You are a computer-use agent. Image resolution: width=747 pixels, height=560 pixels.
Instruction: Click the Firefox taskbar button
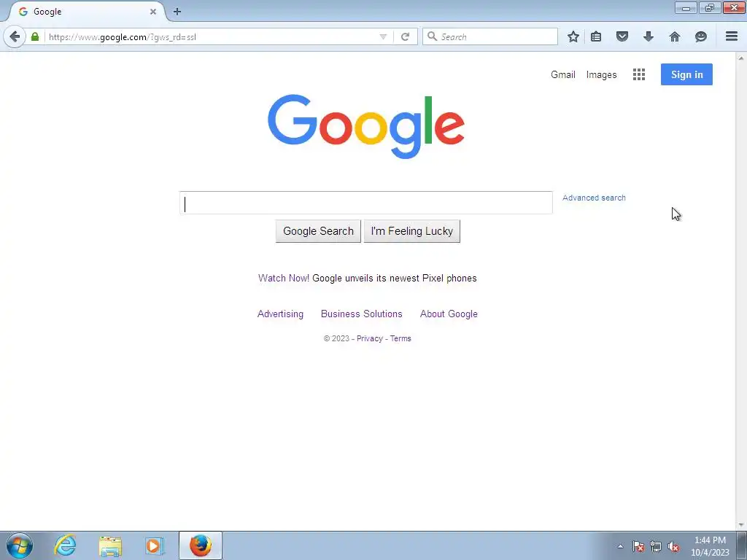click(x=200, y=545)
